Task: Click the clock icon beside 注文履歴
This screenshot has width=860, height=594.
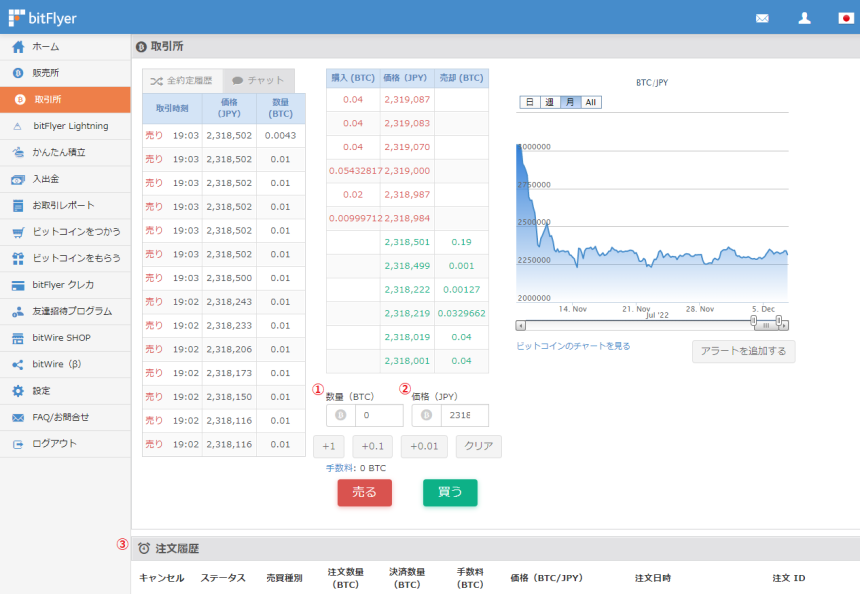Action: 144,548
